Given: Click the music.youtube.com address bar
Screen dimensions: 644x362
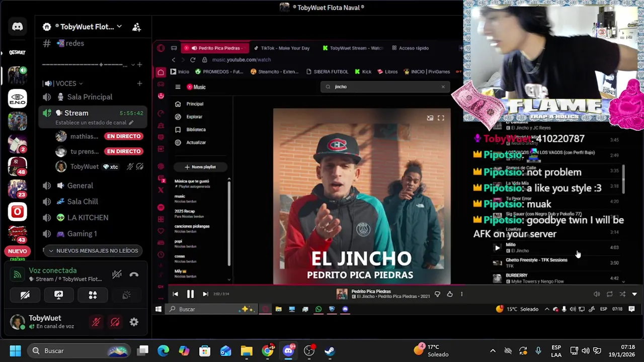Looking at the screenshot, I should [x=241, y=60].
